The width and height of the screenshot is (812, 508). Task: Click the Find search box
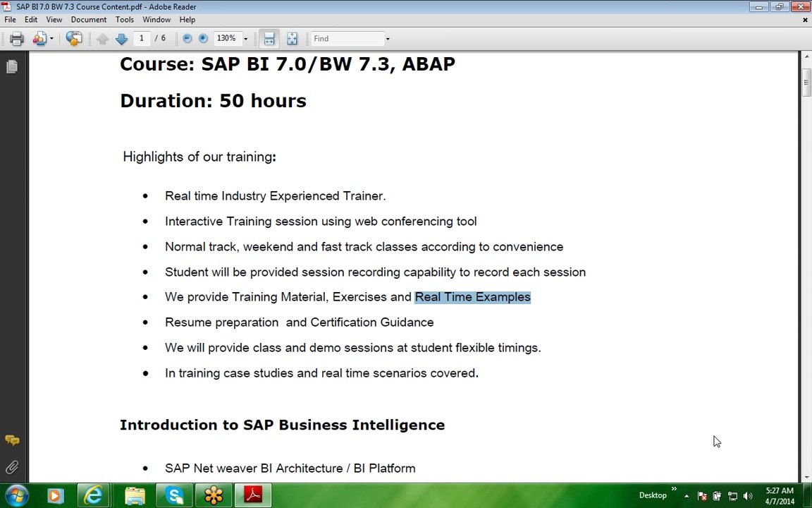point(347,39)
